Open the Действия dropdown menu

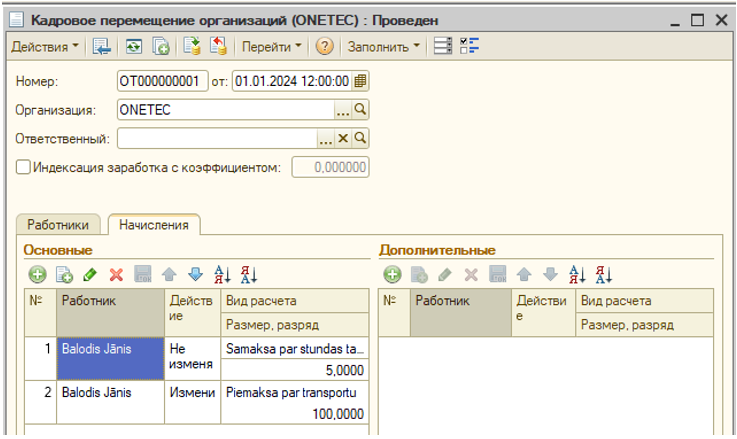click(45, 47)
